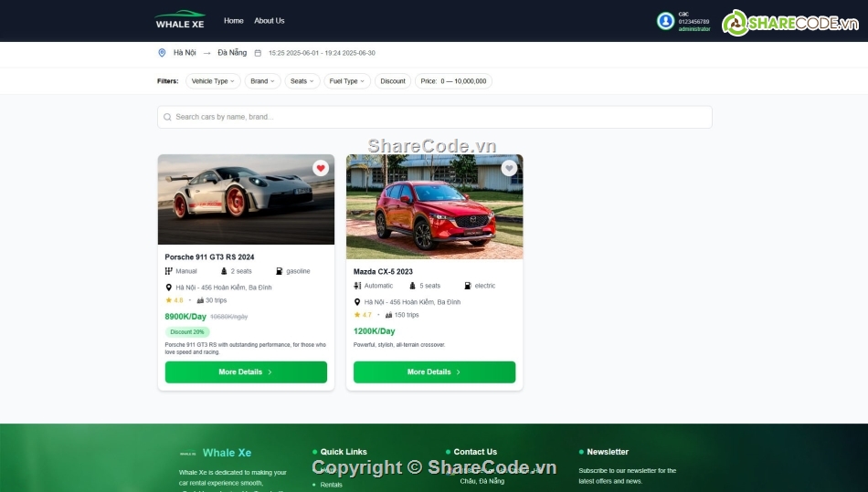Image resolution: width=868 pixels, height=492 pixels.
Task: Click the calendar icon next to rental dates
Action: click(x=258, y=53)
